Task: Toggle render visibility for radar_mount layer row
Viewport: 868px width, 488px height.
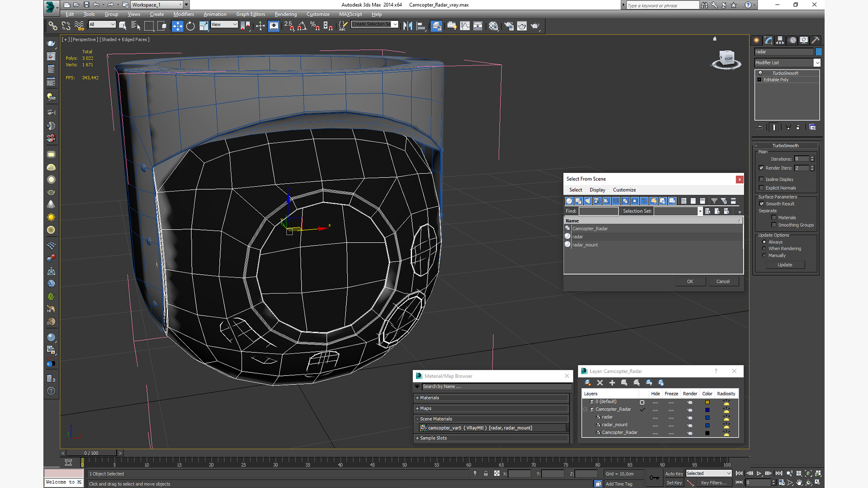Action: [x=690, y=425]
